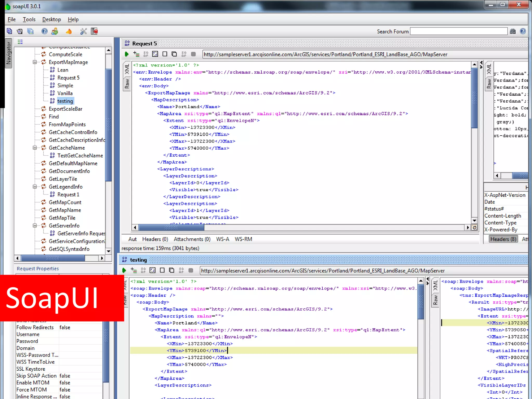Click the people icon in the main toolbar
This screenshot has height=399, width=532.
pyautogui.click(x=55, y=31)
